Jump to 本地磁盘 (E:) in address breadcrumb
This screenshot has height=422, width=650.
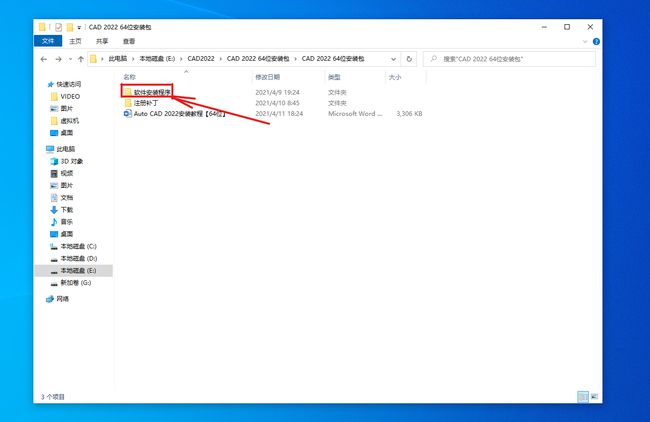click(157, 59)
